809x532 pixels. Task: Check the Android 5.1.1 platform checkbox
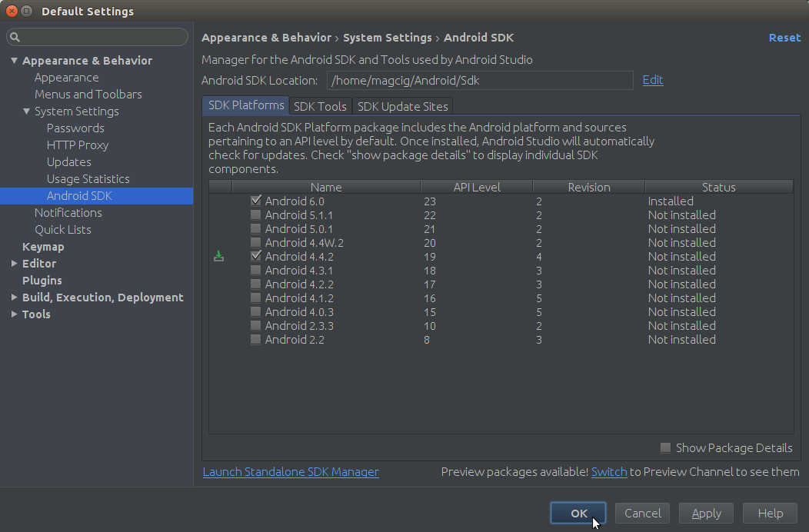click(x=255, y=214)
